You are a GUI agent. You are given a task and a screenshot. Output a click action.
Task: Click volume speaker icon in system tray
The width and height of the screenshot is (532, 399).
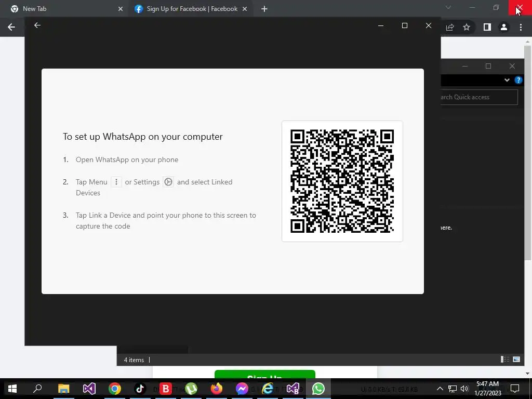point(464,389)
